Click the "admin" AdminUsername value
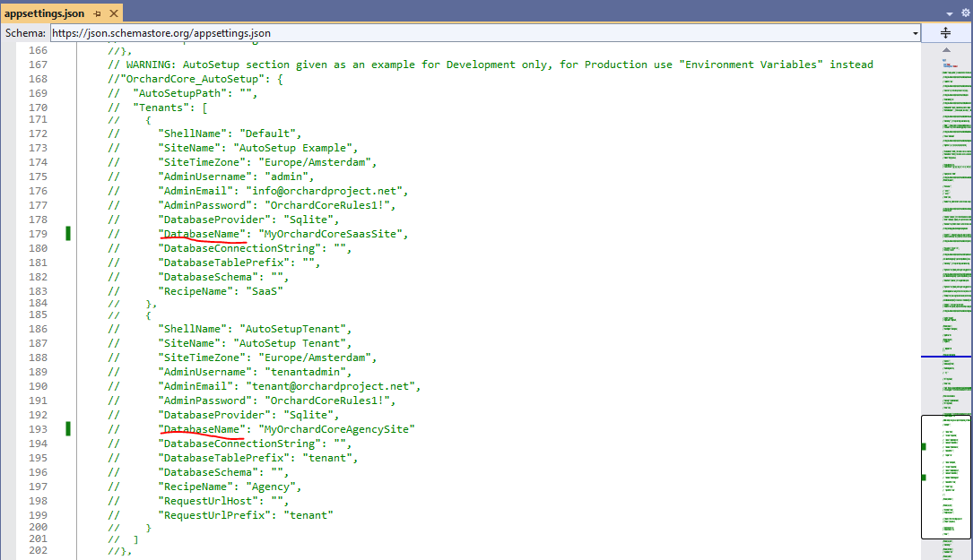Image resolution: width=973 pixels, height=560 pixels. pos(287,177)
